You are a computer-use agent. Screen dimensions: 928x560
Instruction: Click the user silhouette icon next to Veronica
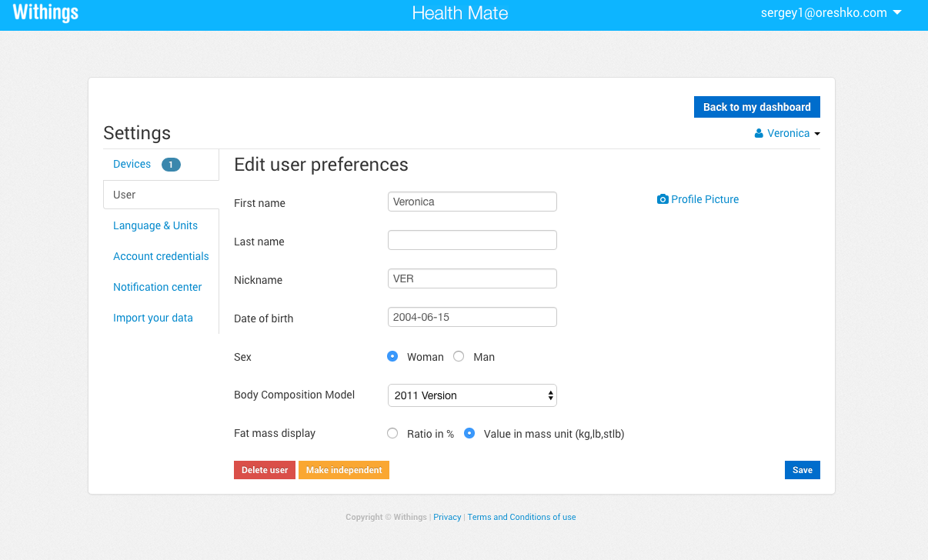759,133
